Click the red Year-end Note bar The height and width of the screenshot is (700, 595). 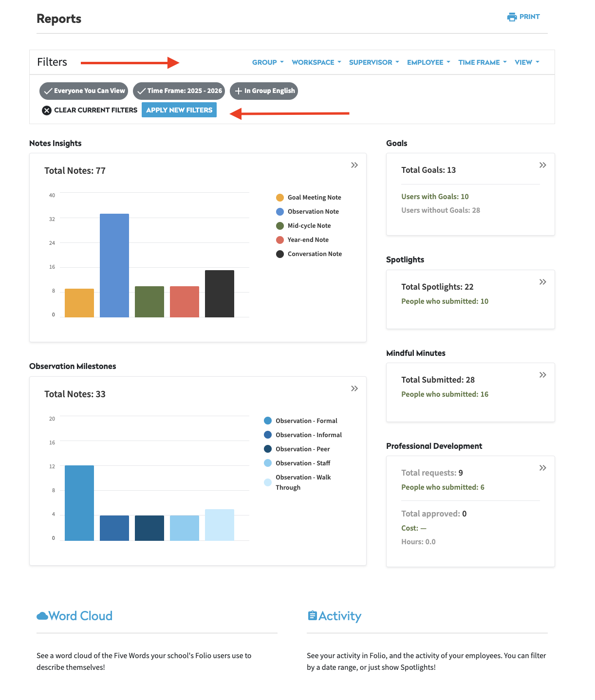tap(185, 302)
